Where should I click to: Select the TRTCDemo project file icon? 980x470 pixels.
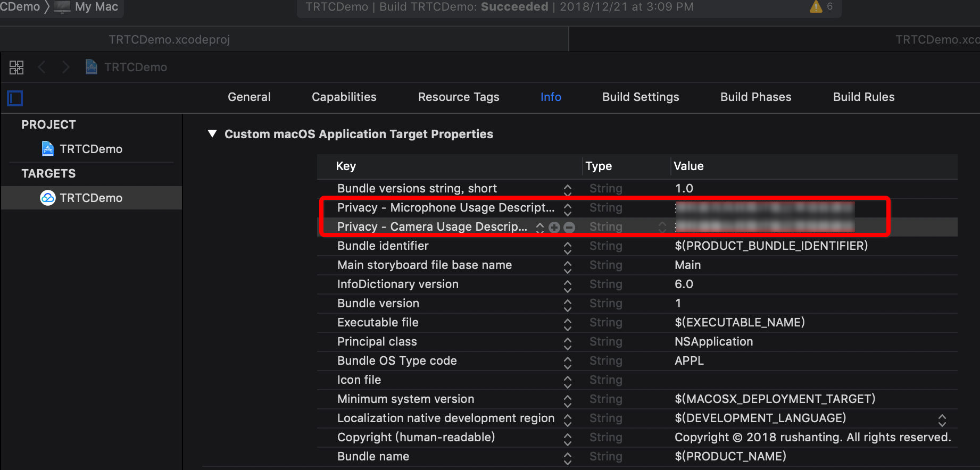click(48, 149)
